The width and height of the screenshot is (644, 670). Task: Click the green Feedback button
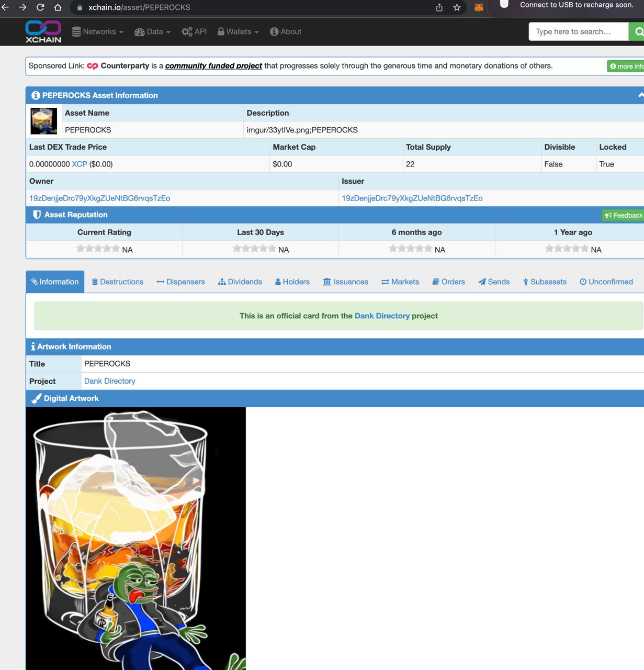pos(623,215)
